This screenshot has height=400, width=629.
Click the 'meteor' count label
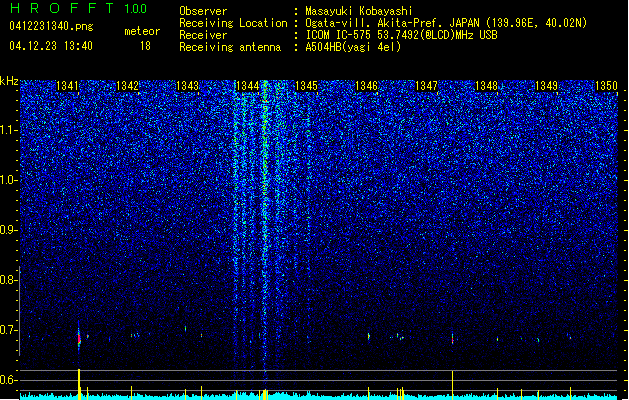point(142,31)
